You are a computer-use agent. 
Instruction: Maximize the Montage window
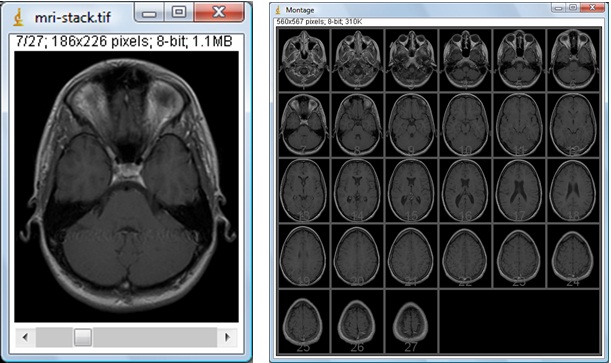573,8
